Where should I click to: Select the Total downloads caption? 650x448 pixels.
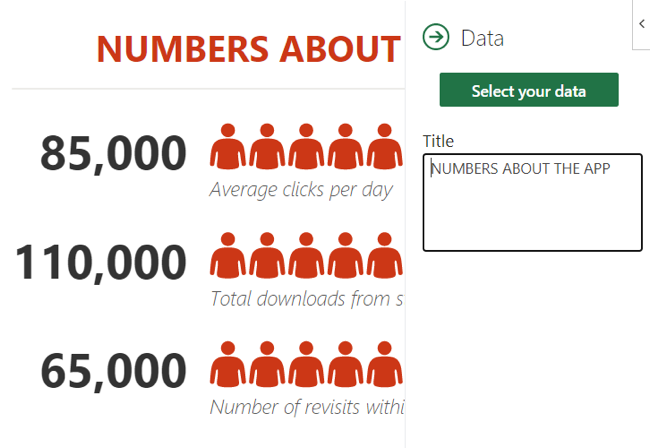(x=306, y=298)
